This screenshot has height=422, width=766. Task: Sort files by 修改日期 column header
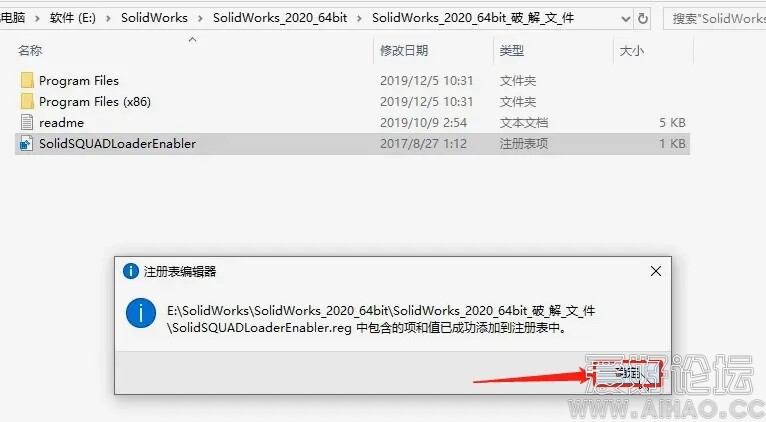click(x=404, y=50)
